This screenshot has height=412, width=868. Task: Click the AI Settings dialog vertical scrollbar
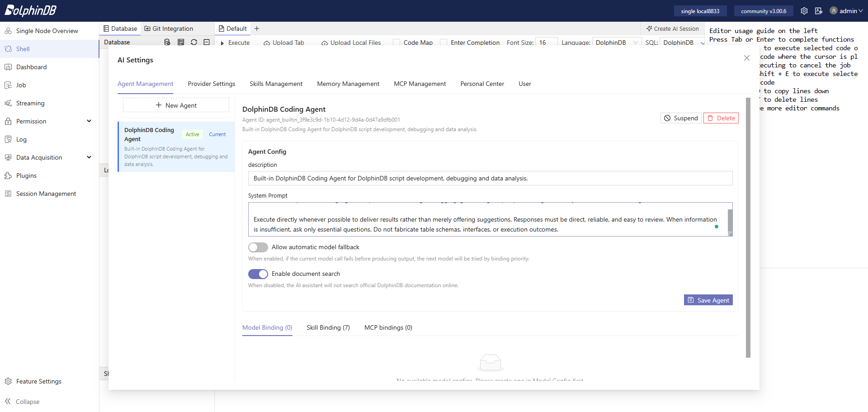748,227
